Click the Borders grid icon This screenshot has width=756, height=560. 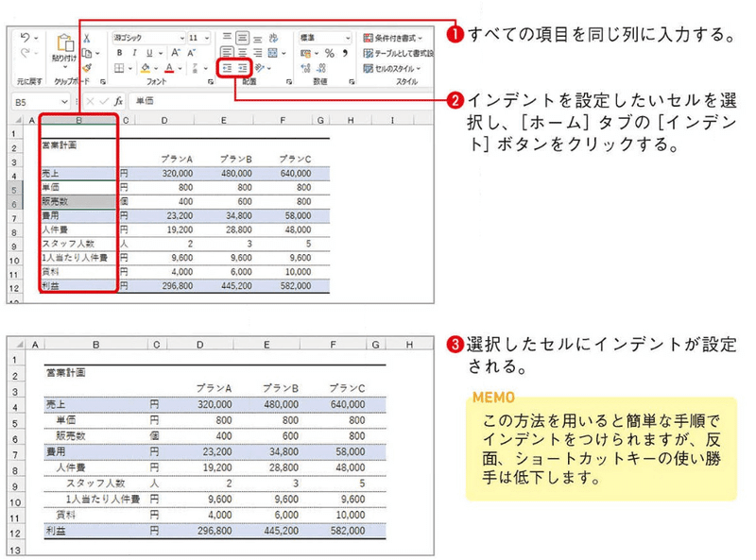point(119,68)
